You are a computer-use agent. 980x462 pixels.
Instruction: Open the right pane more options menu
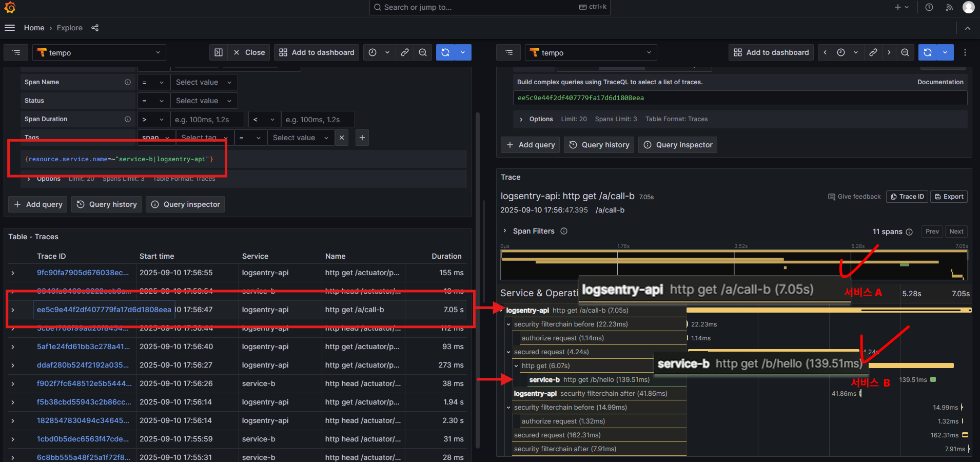[x=965, y=52]
